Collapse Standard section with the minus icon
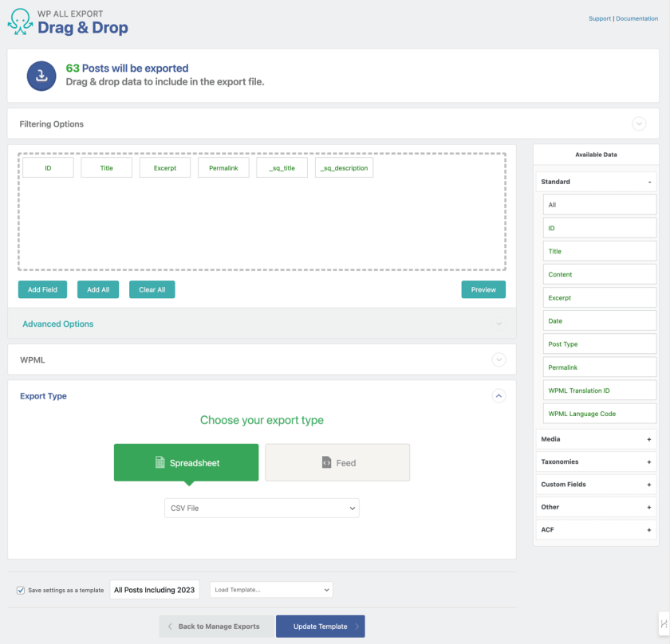The height and width of the screenshot is (644, 670). (x=649, y=182)
